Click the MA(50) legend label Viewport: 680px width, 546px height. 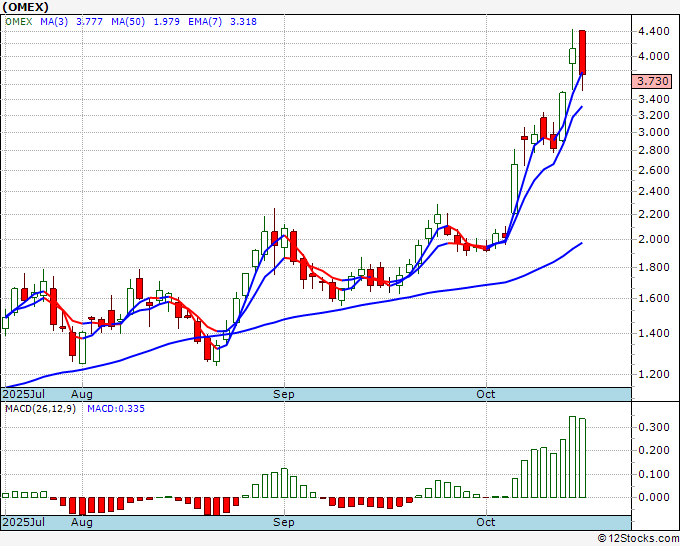tap(128, 22)
